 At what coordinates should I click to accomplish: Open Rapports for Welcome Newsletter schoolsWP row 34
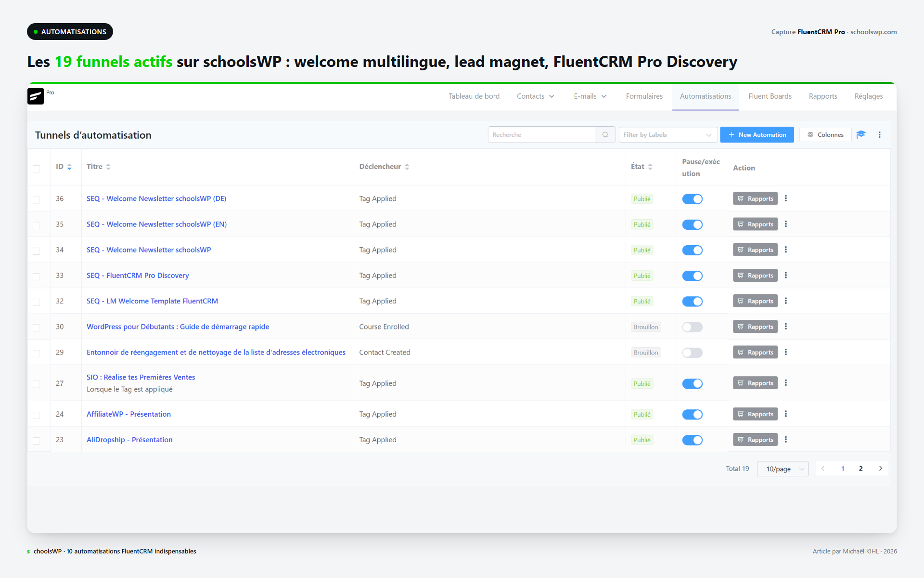755,250
